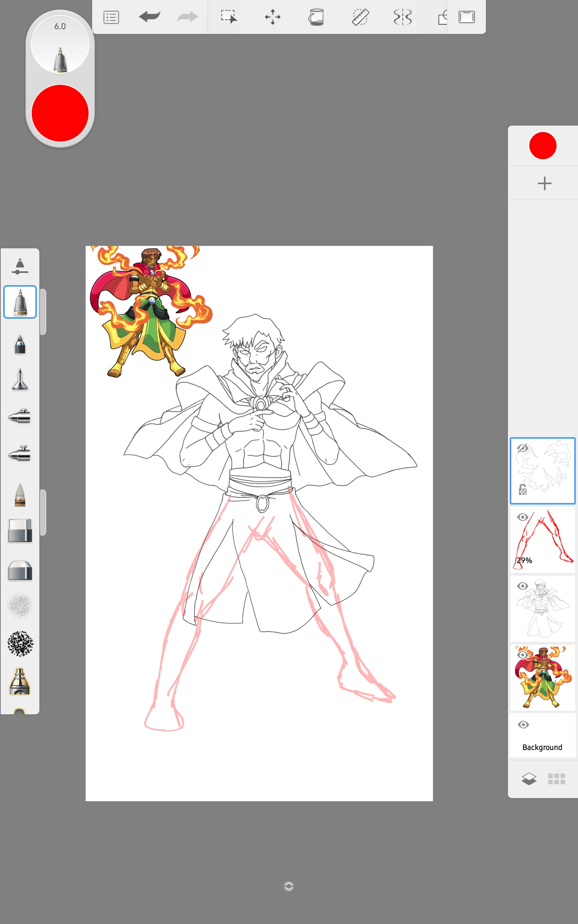Switch to the grid view icon
This screenshot has width=578, height=924.
(x=556, y=779)
